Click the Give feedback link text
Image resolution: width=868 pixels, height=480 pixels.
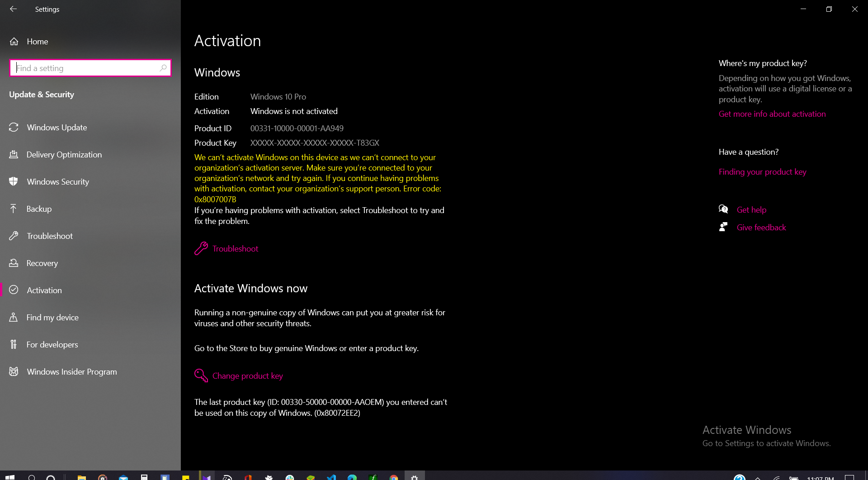click(x=761, y=228)
